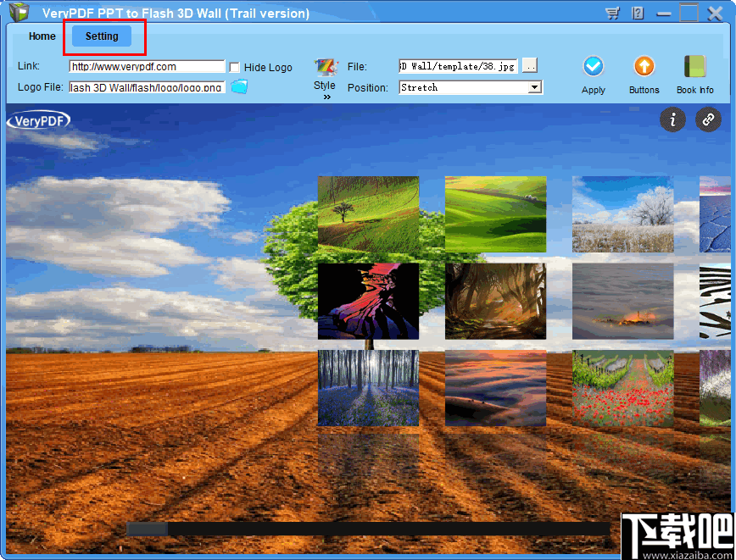Screen dimensions: 736x560
Task: Click the link circle icon on the wall
Action: 708,120
